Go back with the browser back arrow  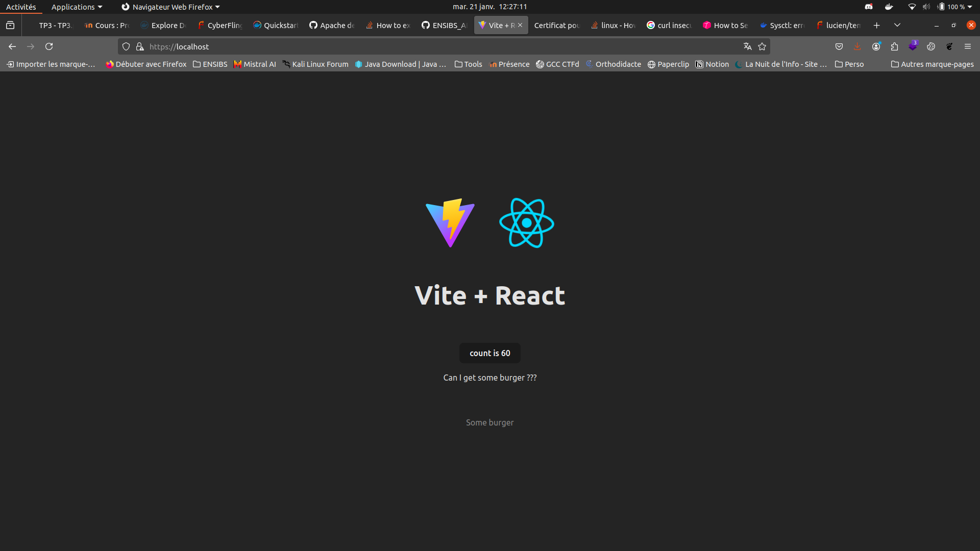pyautogui.click(x=12, y=46)
